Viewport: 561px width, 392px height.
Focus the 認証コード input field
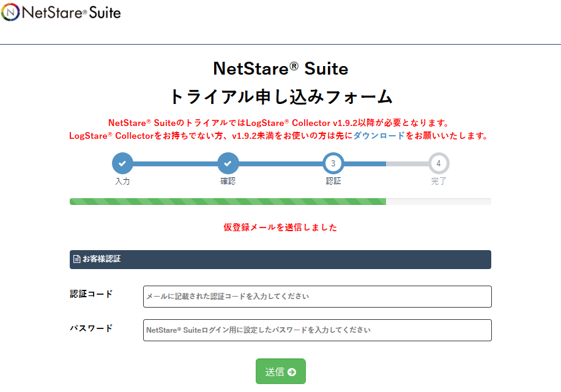318,297
